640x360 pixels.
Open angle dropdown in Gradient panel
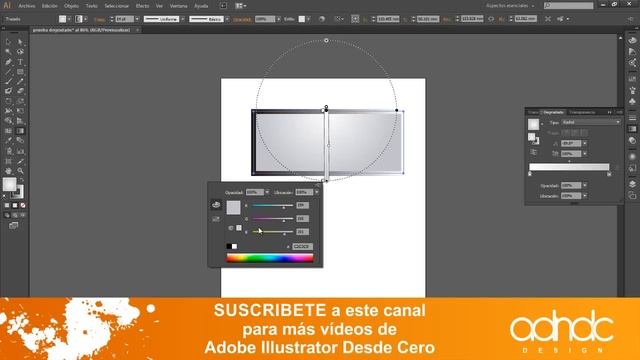585,144
